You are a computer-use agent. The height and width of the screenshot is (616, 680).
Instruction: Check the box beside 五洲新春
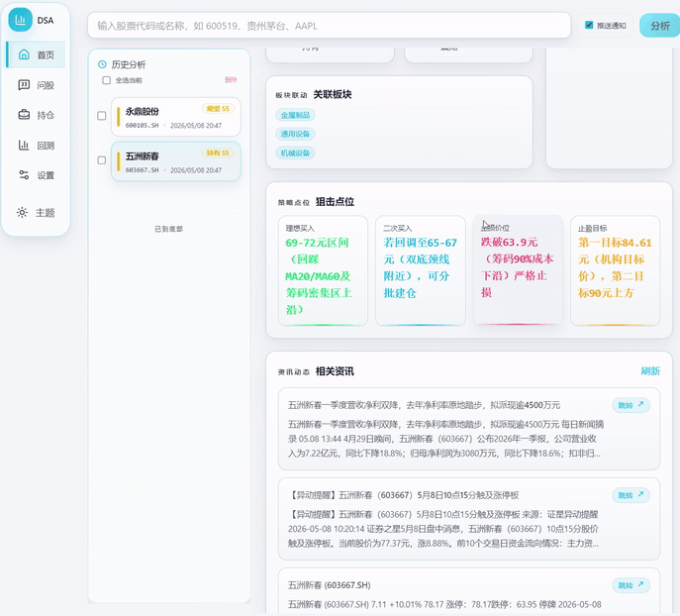[102, 160]
